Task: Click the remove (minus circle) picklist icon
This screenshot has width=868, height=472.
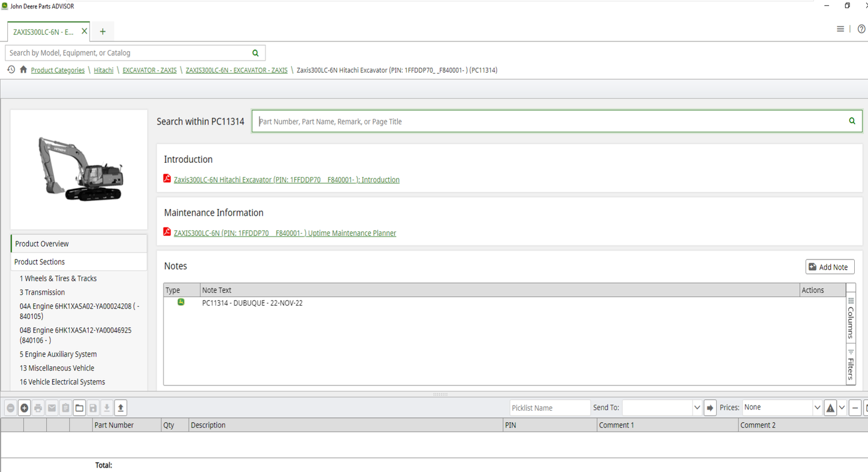Action: tap(10, 408)
